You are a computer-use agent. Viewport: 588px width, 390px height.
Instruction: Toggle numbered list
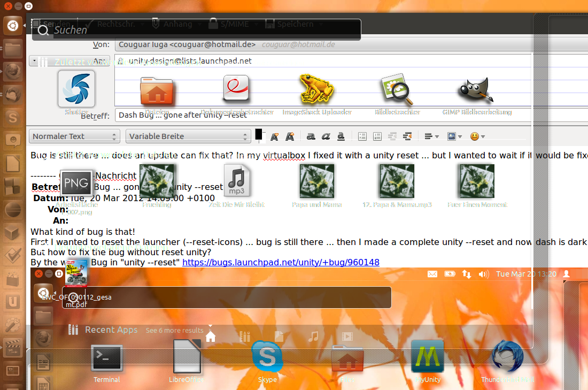coord(377,136)
